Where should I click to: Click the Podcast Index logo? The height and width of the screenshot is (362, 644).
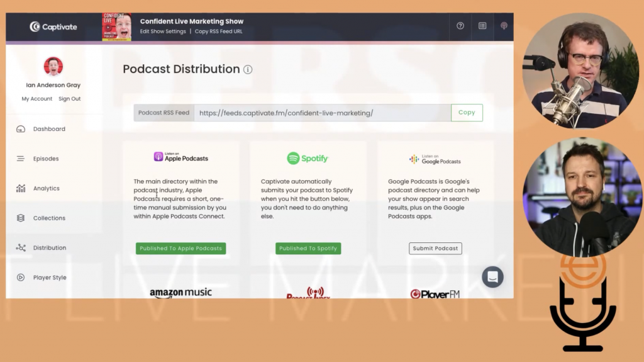click(308, 293)
